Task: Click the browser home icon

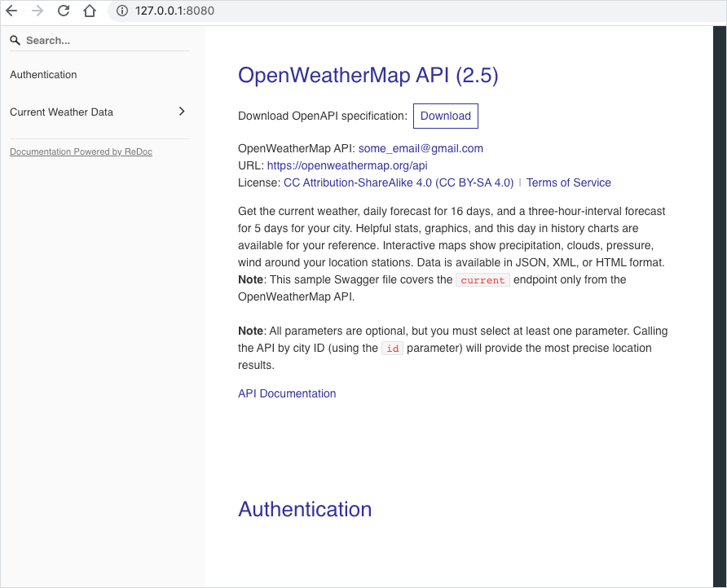Action: (89, 11)
